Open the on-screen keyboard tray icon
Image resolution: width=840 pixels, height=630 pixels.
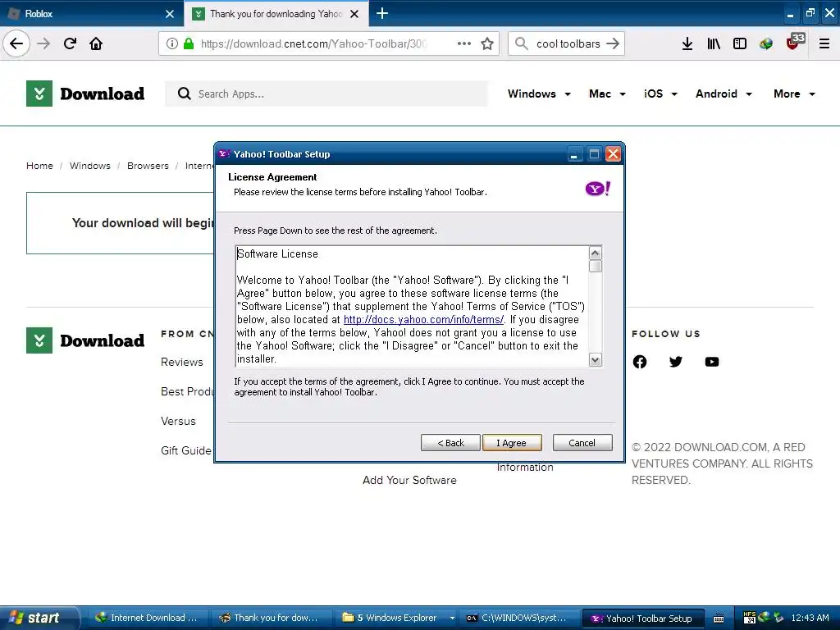pyautogui.click(x=719, y=619)
